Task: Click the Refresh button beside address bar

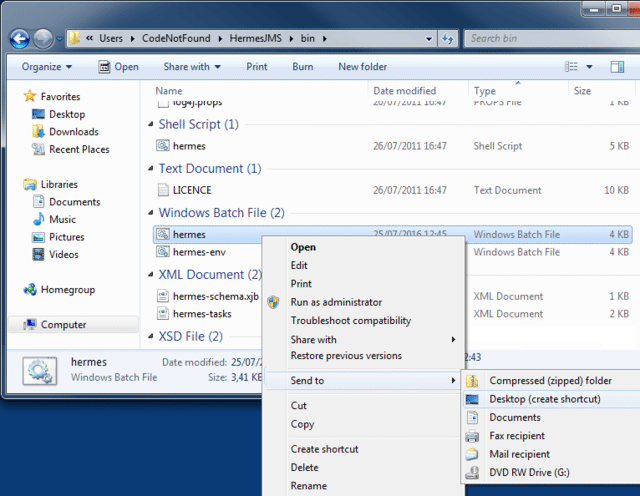Action: click(448, 39)
